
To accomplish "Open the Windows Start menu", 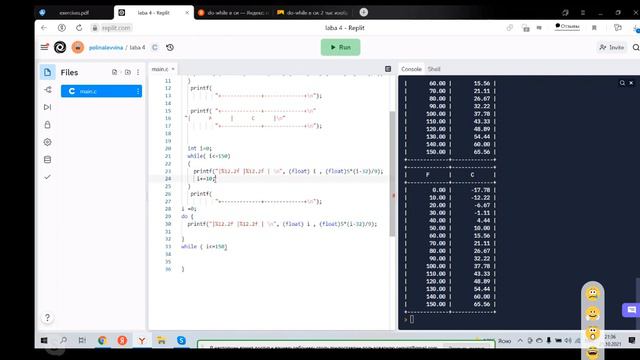I will pos(44,340).
